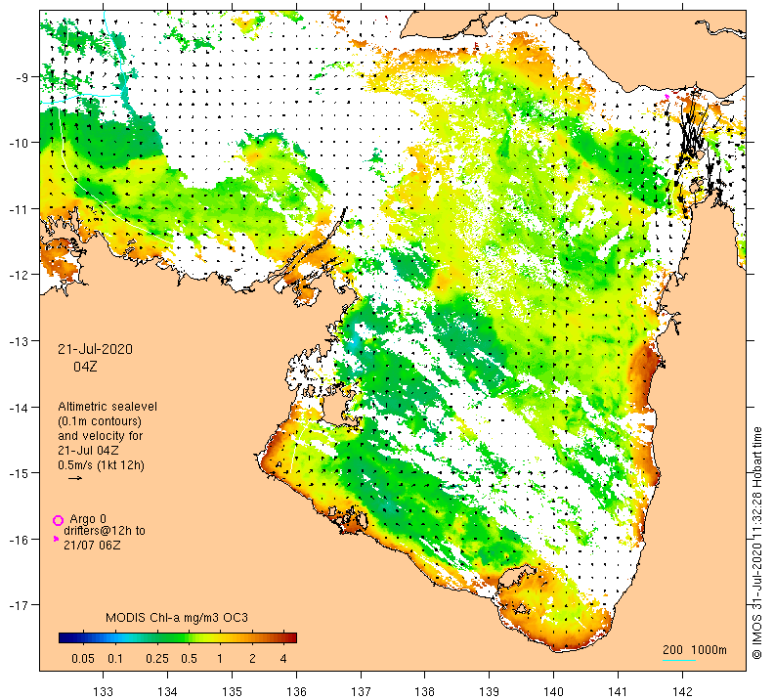Click longitude label '136' on bottom axis
The width and height of the screenshot is (774, 700).
pyautogui.click(x=296, y=691)
